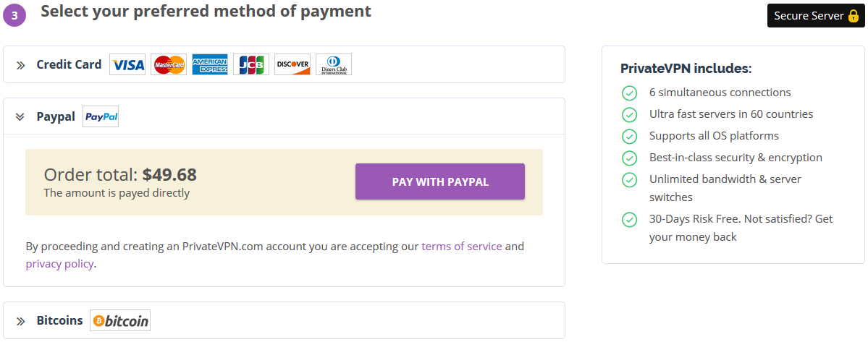
Task: Click the Secure Server badge
Action: 816,15
